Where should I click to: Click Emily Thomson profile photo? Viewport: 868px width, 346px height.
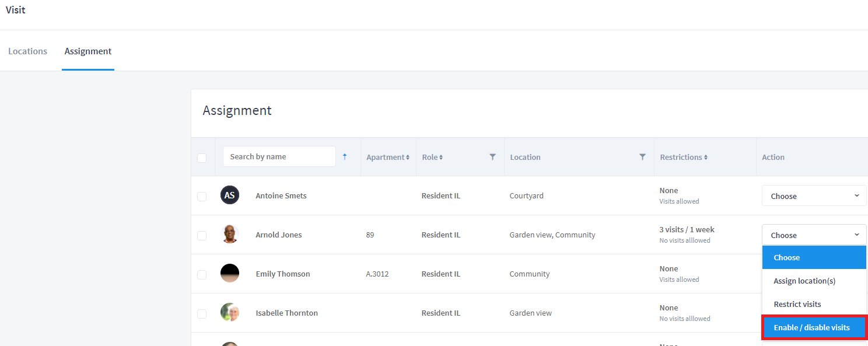pyautogui.click(x=230, y=274)
